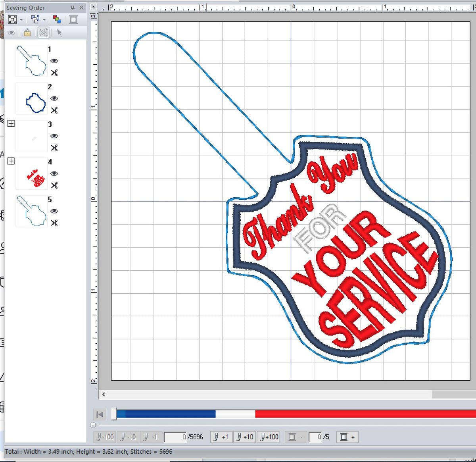
Task: Click the change sewing order icon
Action: (x=35, y=19)
